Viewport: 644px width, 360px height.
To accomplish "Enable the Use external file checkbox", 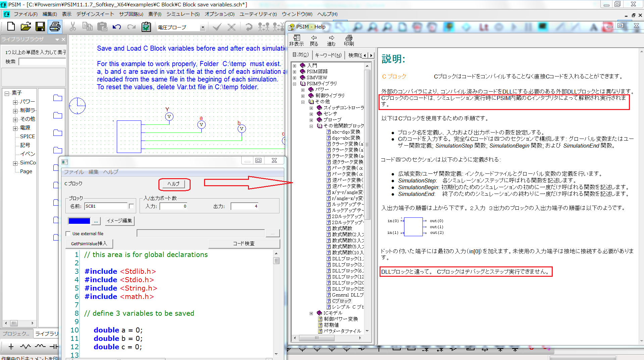I will (68, 234).
